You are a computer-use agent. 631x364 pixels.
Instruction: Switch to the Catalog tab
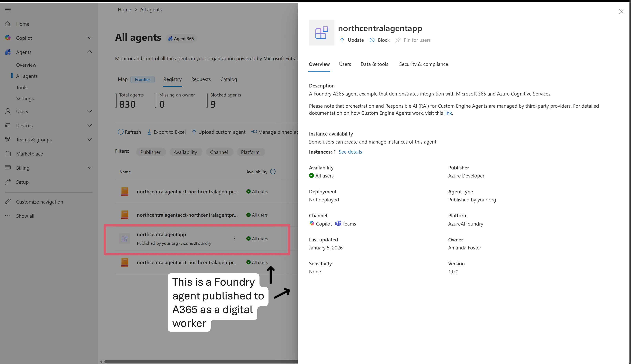pos(229,79)
